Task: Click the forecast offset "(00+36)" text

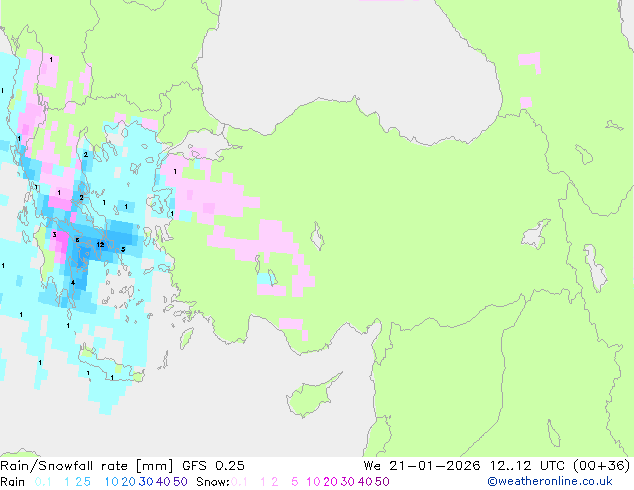Action: click(601, 466)
